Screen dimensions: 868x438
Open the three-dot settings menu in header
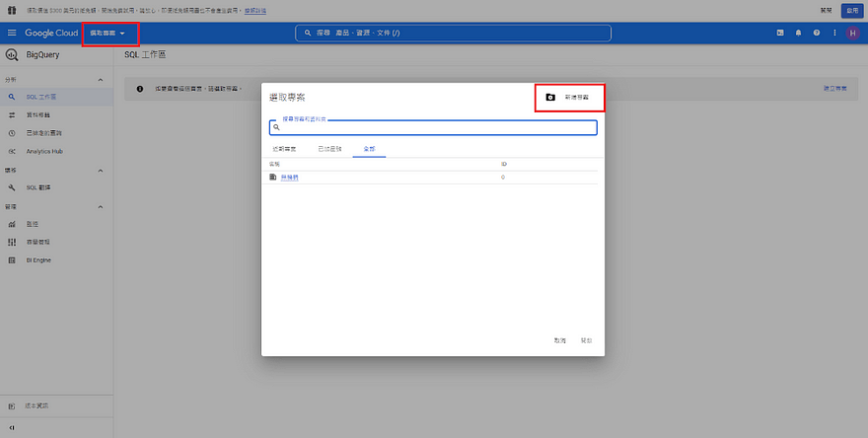(x=834, y=34)
